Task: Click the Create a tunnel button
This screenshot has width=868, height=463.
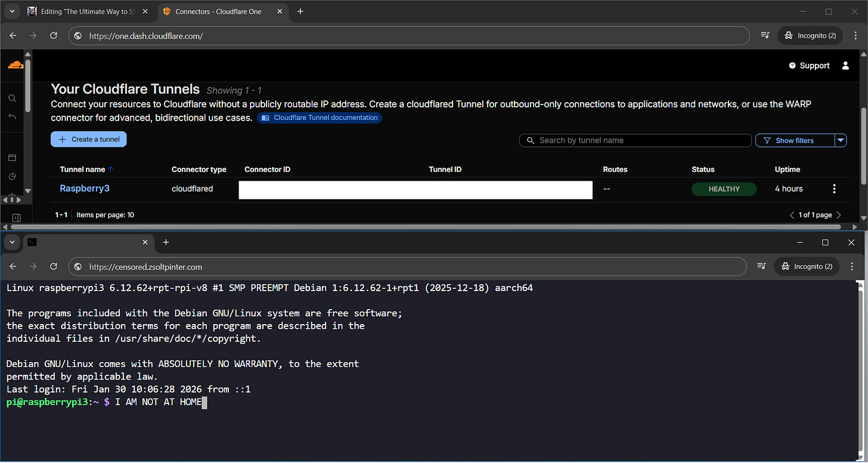Action: (x=89, y=140)
